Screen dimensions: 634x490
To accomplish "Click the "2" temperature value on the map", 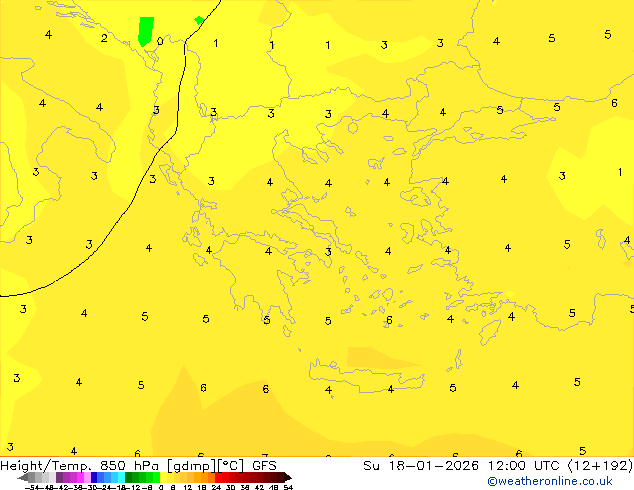I will [x=104, y=38].
